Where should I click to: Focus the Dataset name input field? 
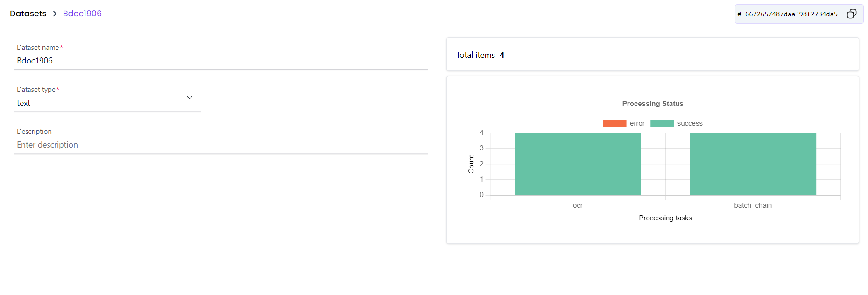pos(221,61)
